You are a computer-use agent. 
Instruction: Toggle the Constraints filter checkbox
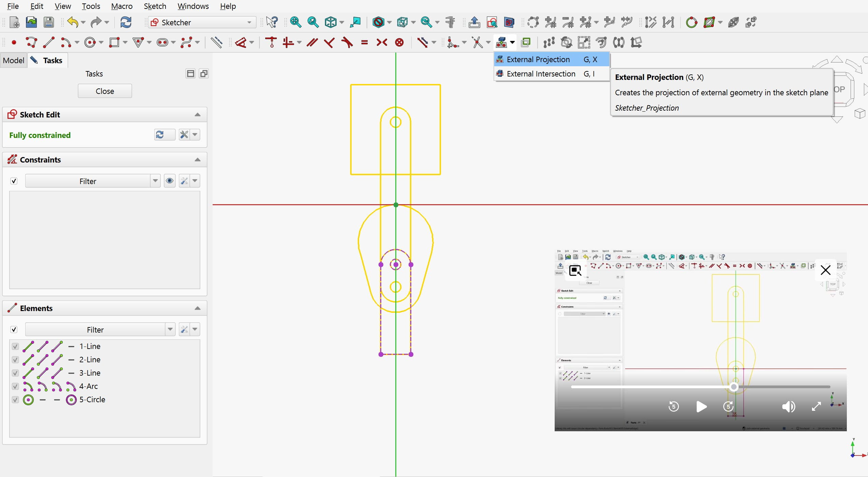click(14, 181)
